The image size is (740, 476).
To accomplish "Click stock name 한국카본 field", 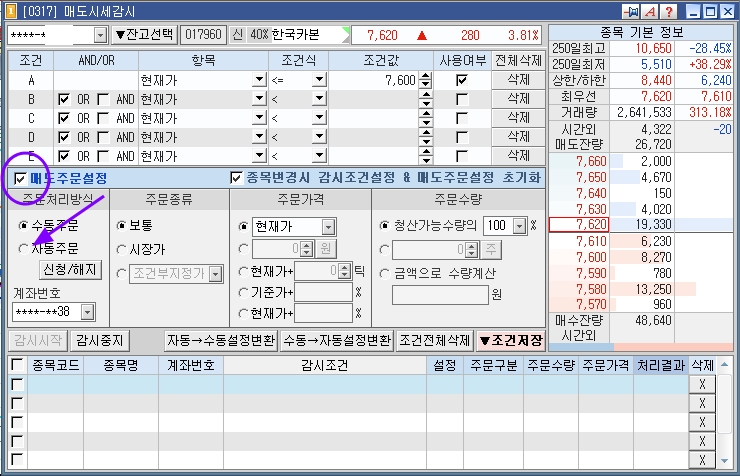I will (306, 34).
